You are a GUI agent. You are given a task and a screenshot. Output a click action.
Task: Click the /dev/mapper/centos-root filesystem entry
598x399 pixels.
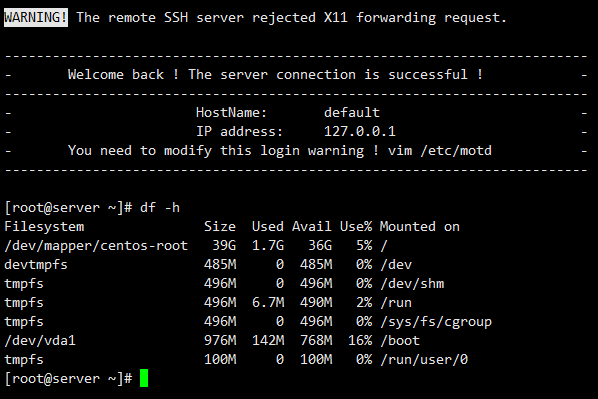[96, 246]
